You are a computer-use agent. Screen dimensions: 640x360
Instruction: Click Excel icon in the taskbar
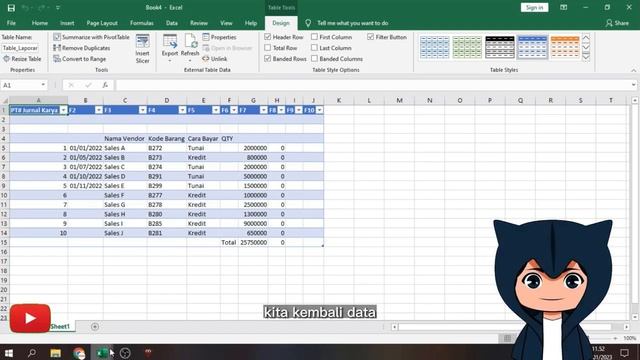(x=102, y=353)
